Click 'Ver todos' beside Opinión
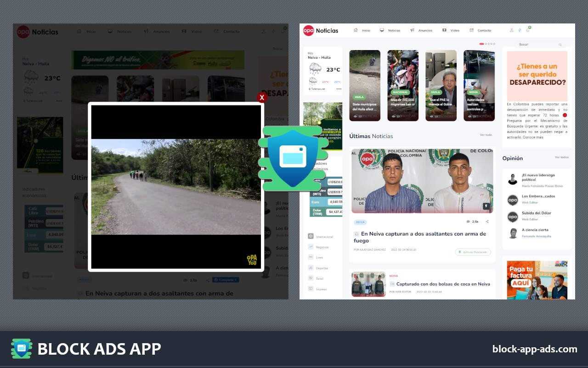Viewport: 588px width, 368px height. pyautogui.click(x=561, y=157)
